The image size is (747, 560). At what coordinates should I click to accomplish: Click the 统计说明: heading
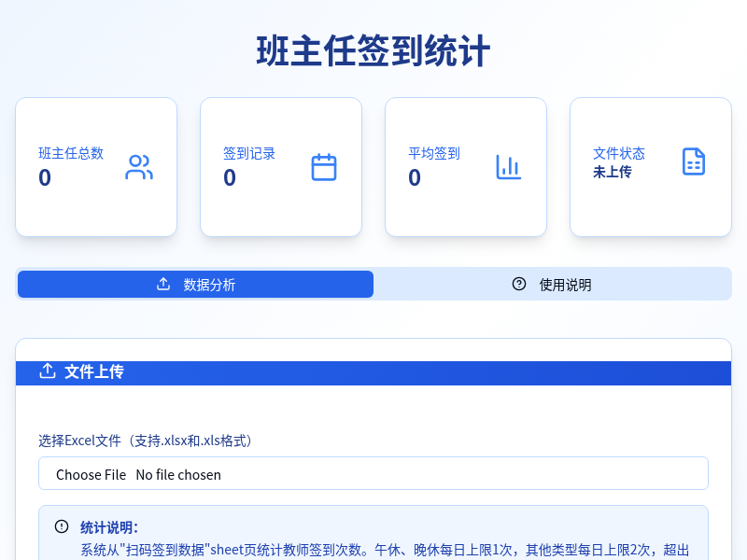(x=109, y=527)
